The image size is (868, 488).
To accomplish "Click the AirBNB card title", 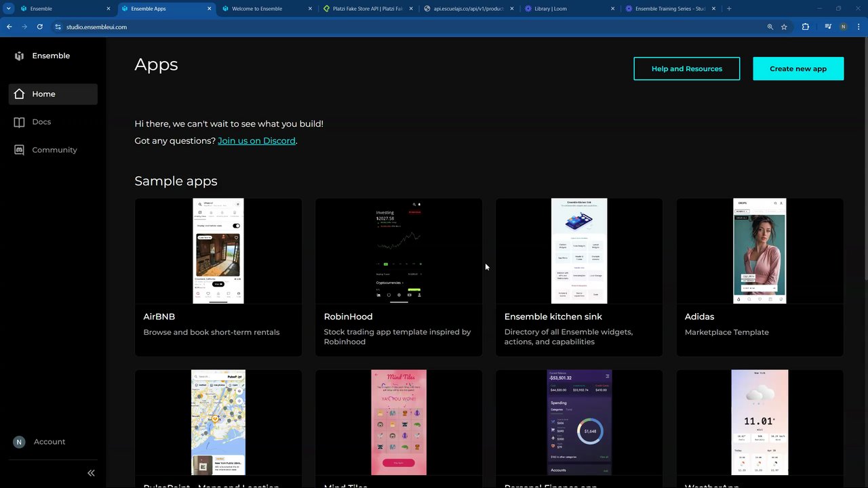I will 159,317.
